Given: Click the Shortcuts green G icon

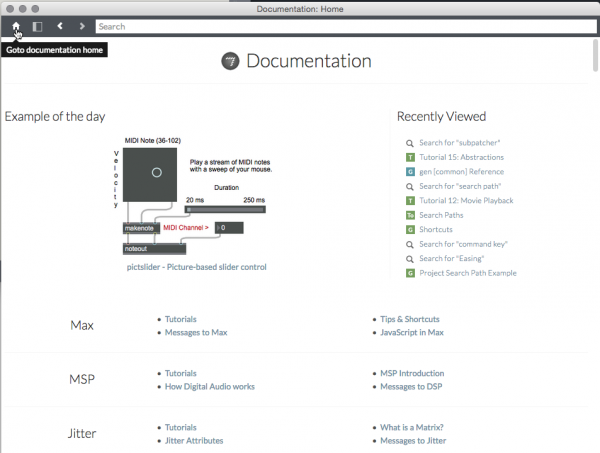Looking at the screenshot, I should 410,230.
